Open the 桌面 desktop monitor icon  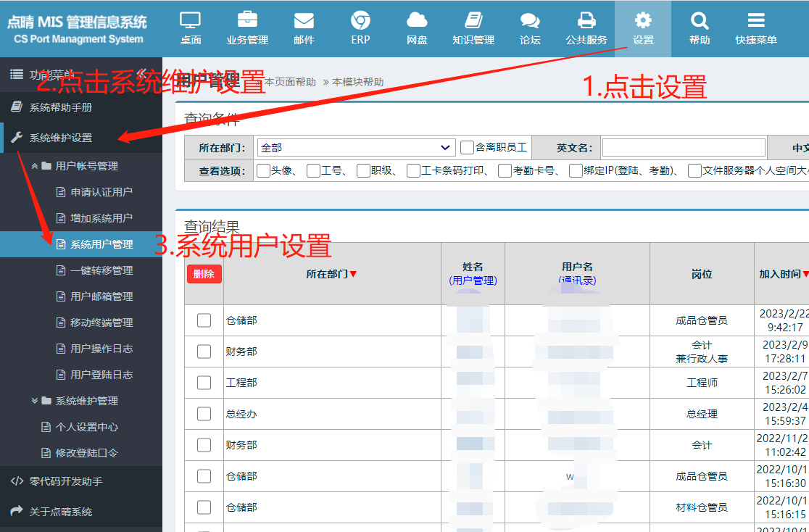click(191, 21)
